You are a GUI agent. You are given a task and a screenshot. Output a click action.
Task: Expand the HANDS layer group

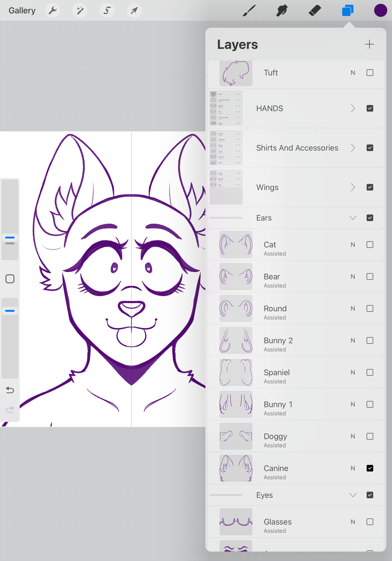click(353, 108)
